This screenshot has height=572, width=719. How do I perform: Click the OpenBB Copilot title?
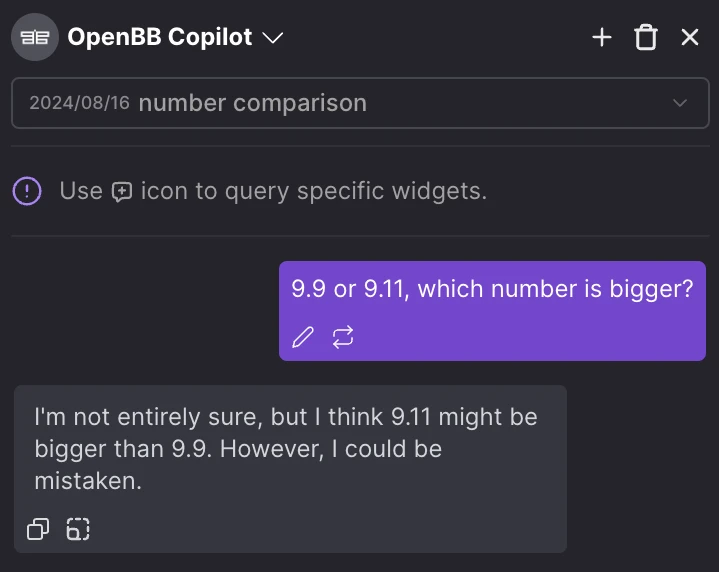[159, 38]
